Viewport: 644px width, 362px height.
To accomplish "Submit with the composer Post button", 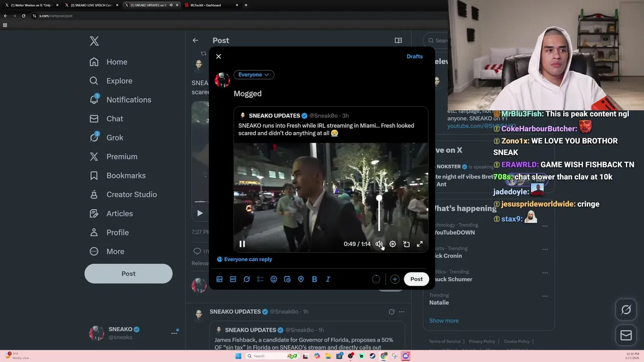I will (x=417, y=279).
